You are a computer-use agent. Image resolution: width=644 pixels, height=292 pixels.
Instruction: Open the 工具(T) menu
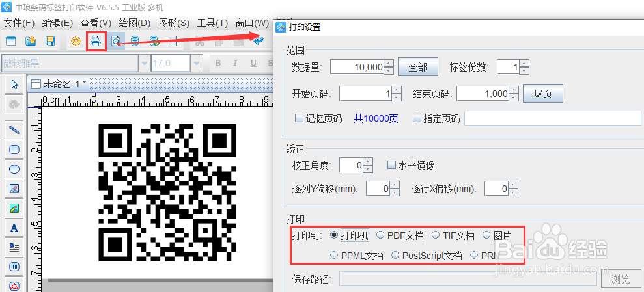tap(212, 23)
